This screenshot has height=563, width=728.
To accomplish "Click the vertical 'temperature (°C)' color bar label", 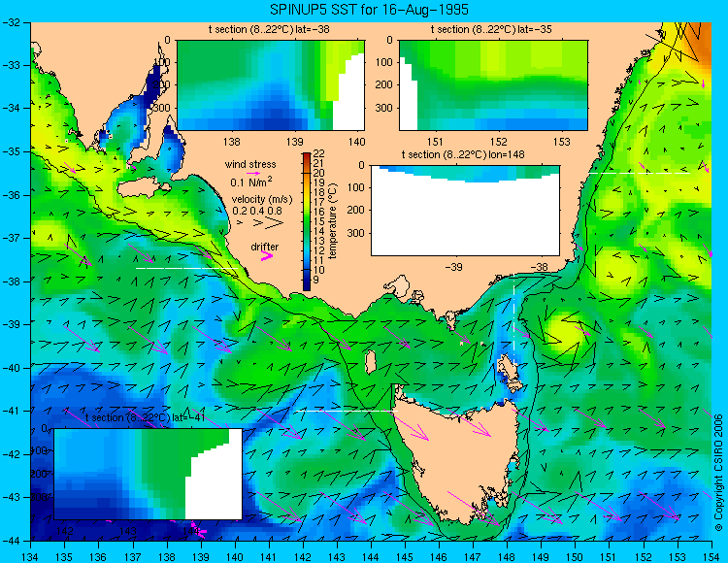I will point(332,221).
